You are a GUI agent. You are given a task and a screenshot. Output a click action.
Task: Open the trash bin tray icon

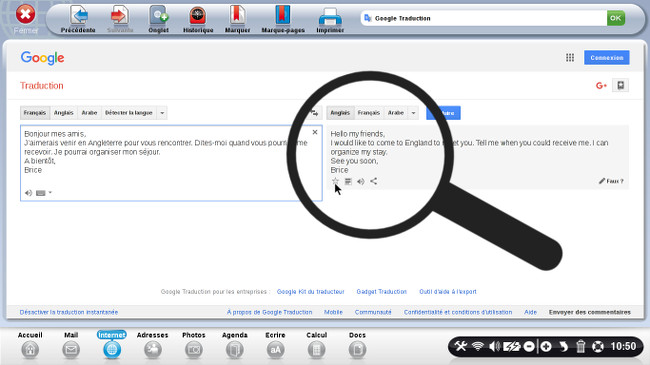[581, 346]
